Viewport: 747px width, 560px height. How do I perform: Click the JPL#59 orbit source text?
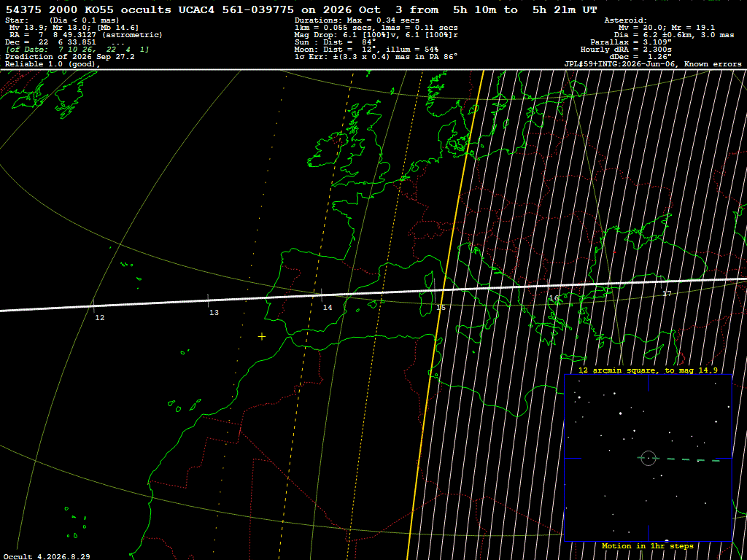653,64
